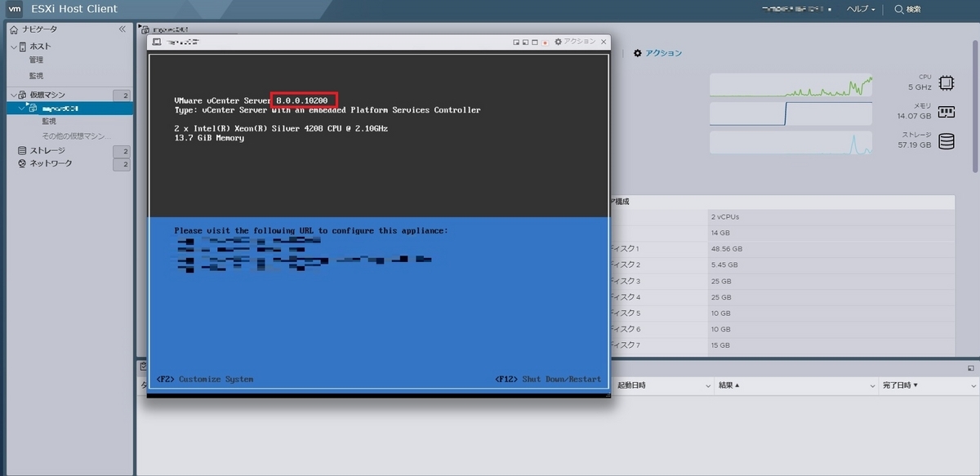Click the 48.56 GB disk 1 value
This screenshot has height=476, width=980.
pos(727,249)
